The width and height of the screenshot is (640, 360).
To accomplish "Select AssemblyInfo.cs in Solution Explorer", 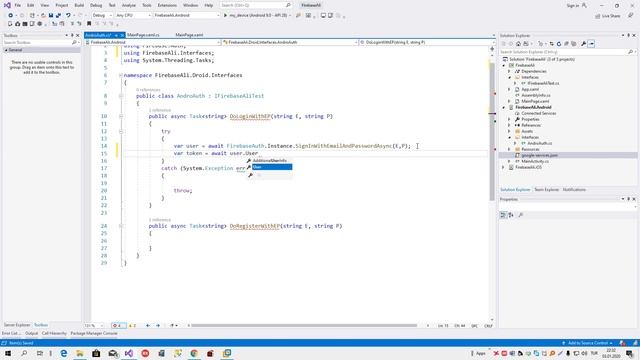I will (536, 95).
